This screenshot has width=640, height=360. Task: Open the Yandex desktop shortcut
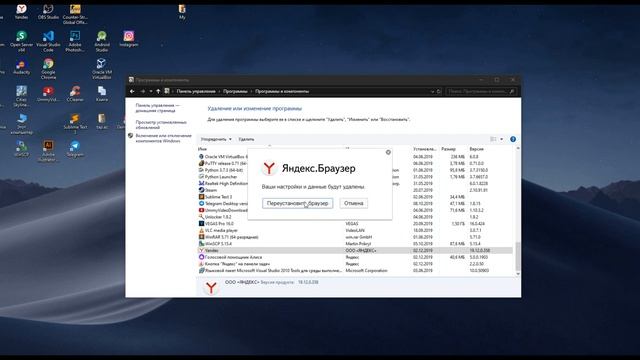click(21, 11)
